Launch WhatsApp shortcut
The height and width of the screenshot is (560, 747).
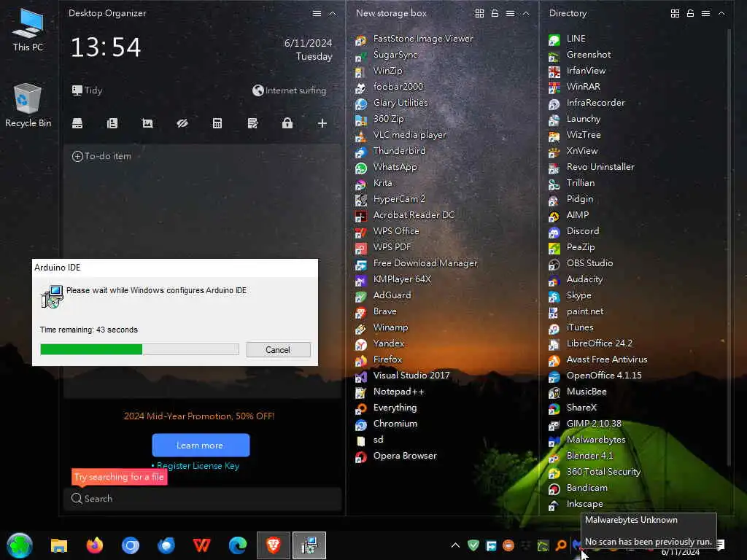(386, 167)
